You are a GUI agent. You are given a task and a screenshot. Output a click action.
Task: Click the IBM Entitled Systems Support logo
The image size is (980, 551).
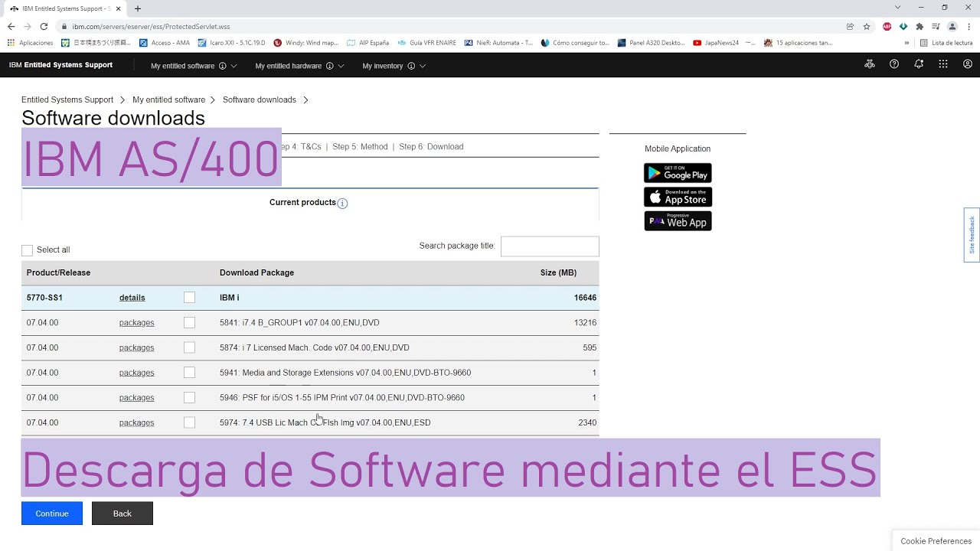(x=60, y=65)
